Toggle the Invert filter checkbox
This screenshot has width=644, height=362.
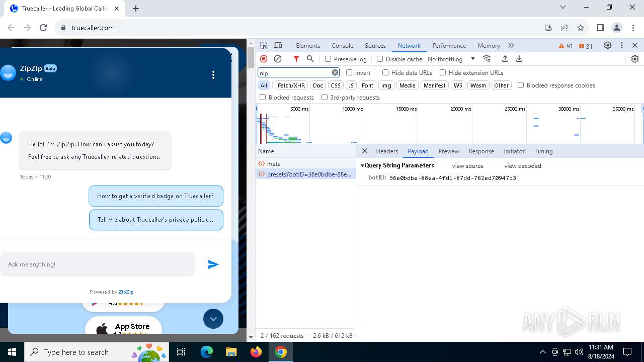point(349,72)
